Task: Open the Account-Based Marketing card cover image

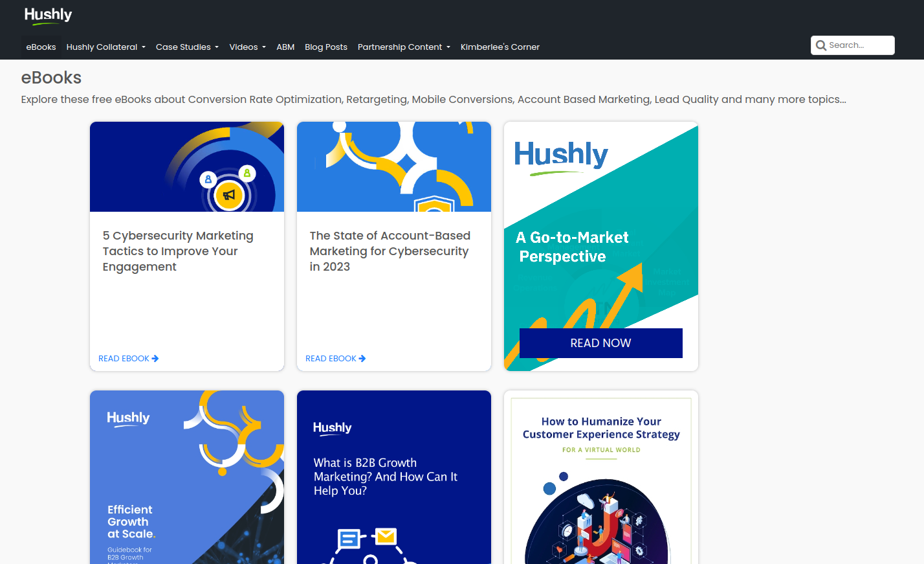Action: (x=394, y=166)
